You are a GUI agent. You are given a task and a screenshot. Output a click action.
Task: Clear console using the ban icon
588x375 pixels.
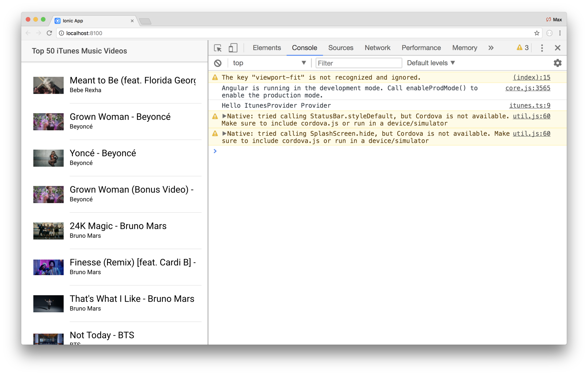(218, 63)
